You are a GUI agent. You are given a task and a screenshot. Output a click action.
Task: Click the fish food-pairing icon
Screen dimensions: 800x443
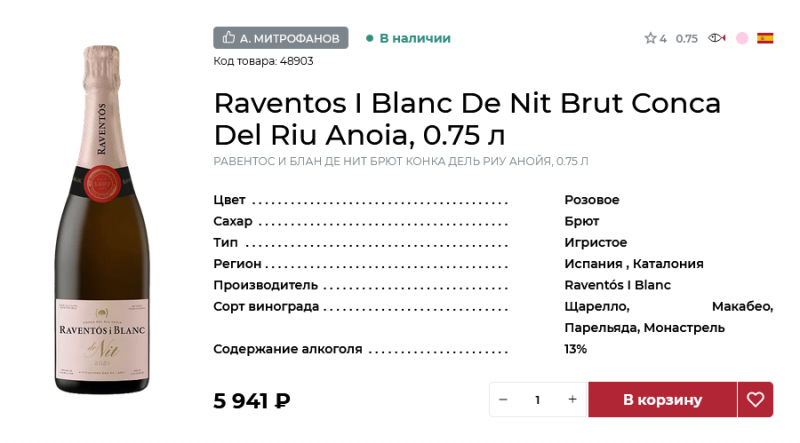pos(716,38)
